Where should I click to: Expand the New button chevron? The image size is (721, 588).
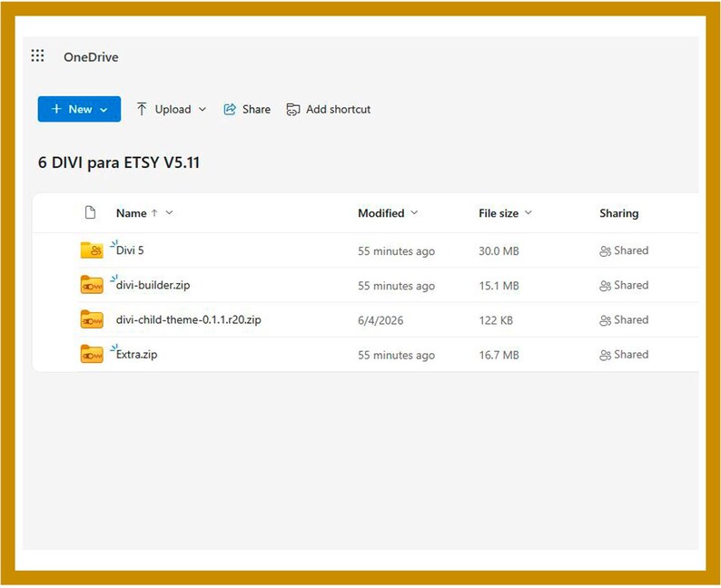click(104, 110)
